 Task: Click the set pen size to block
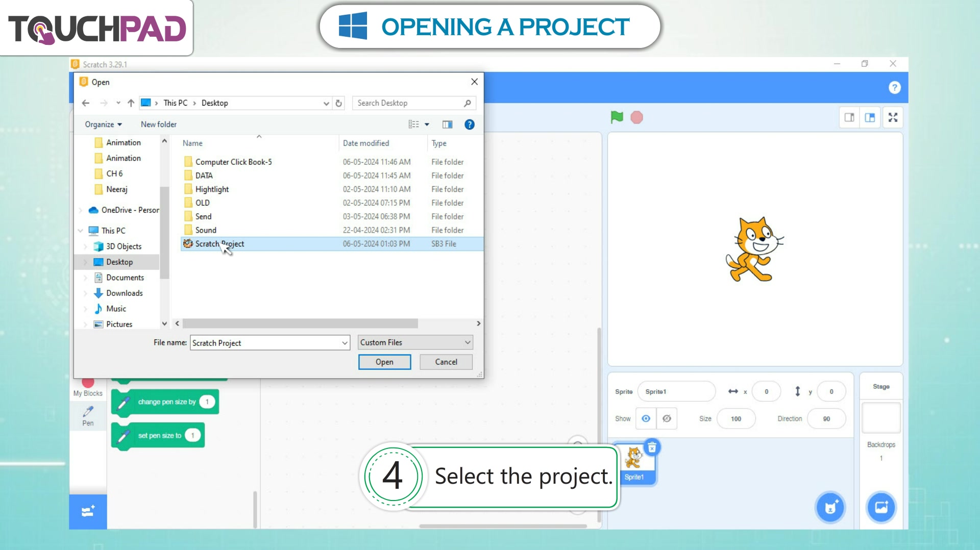(x=158, y=435)
